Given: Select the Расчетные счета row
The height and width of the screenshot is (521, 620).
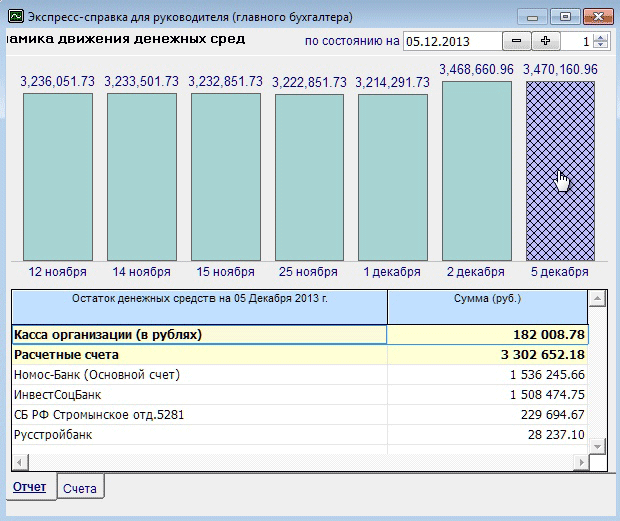Looking at the screenshot, I should 300,355.
